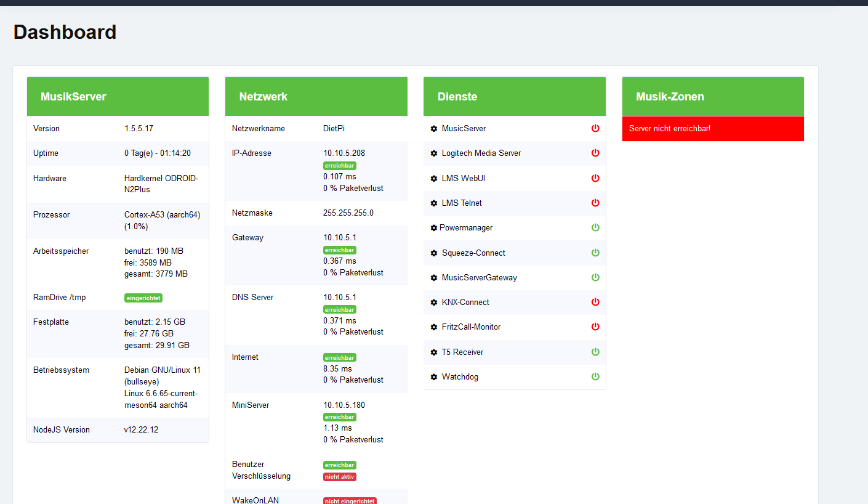Open settings gear for Logitech Media Server
868x504 pixels.
pos(434,153)
